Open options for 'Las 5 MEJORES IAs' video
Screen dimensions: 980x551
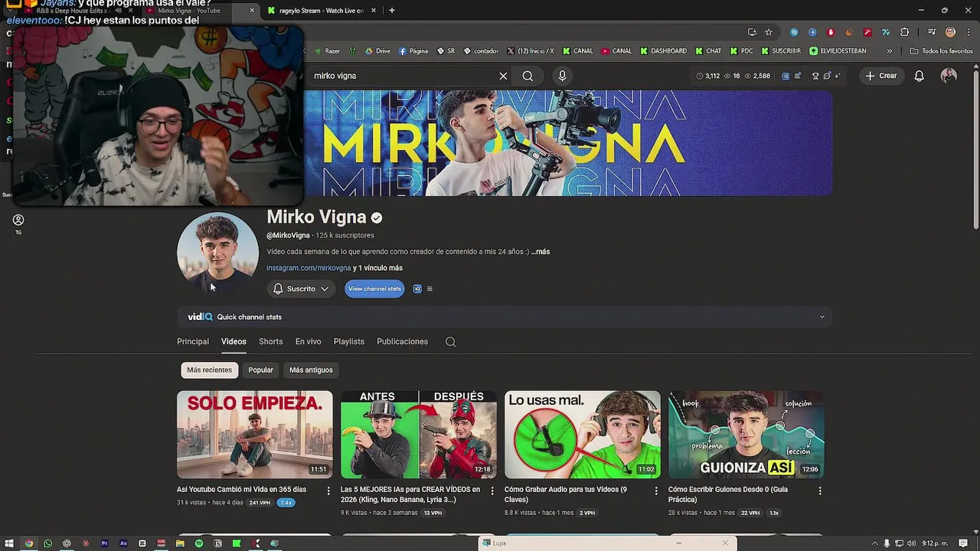pos(492,491)
